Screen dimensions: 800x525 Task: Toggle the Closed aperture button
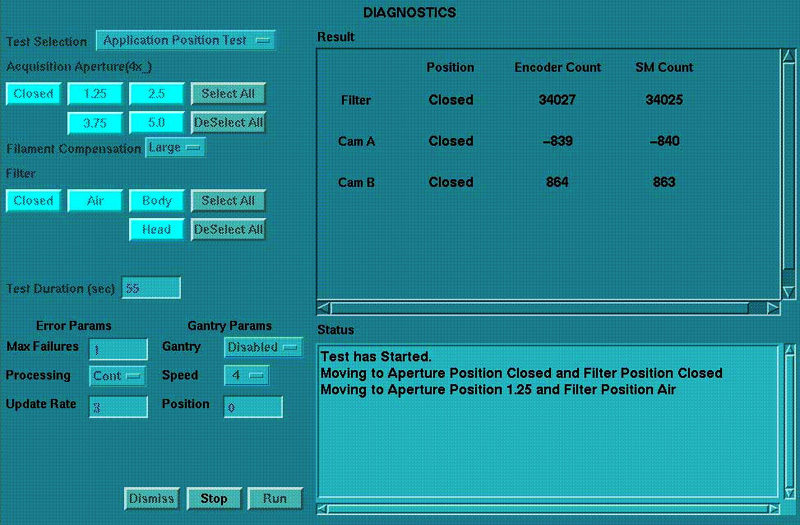coord(33,94)
